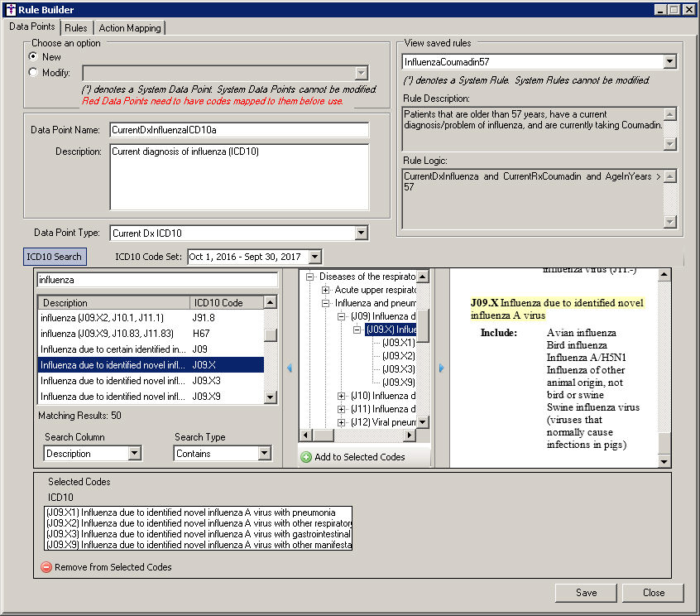Open the Data Point Type dropdown

point(361,233)
